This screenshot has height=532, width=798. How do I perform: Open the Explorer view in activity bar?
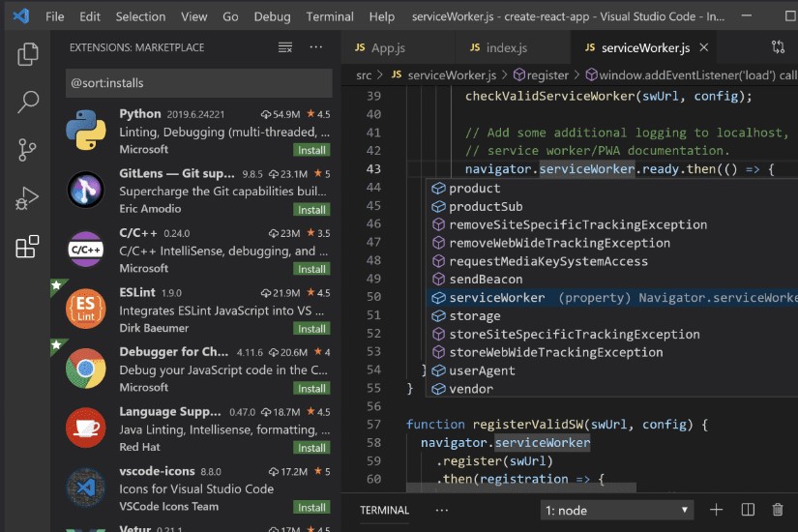[27, 54]
